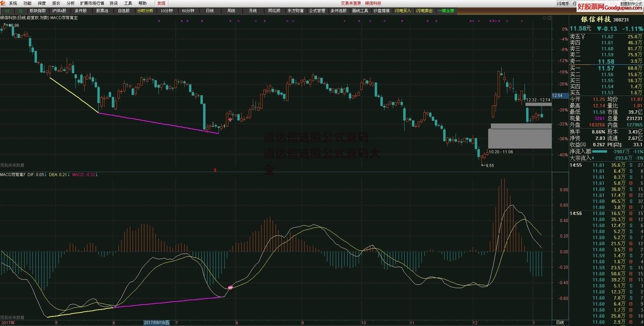Open 条件股 from the toolbar
644x326 pixels.
coord(81,11)
